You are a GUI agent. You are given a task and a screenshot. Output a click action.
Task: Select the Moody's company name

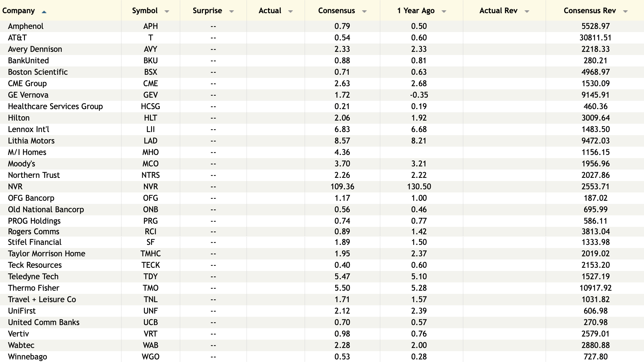pyautogui.click(x=21, y=164)
